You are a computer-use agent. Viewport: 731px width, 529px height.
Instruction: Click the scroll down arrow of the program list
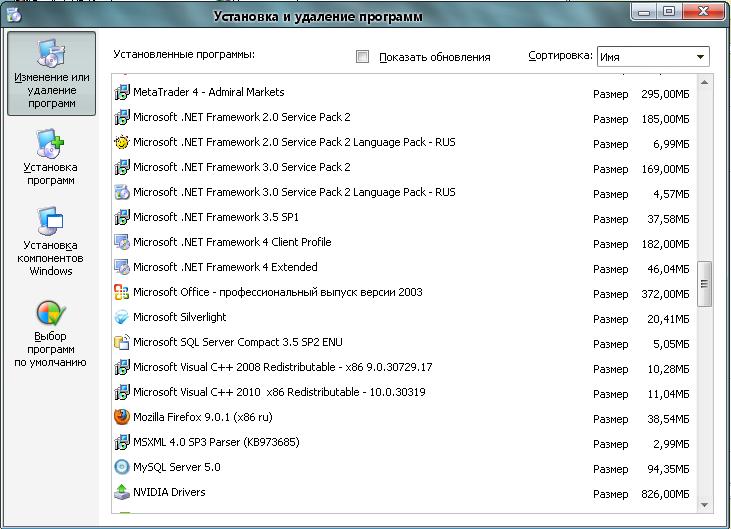[704, 505]
